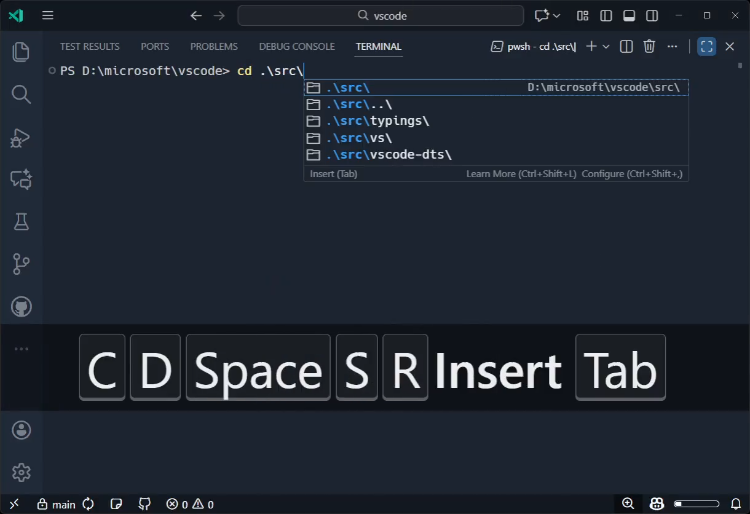Click the GitHub icon in status bar
750x514 pixels.
pos(144,504)
